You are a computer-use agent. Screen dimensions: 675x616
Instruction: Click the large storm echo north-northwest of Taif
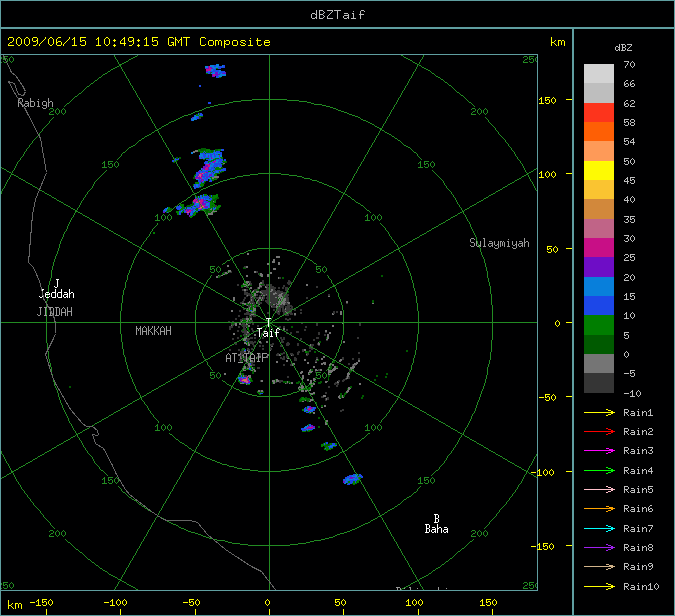(209, 168)
